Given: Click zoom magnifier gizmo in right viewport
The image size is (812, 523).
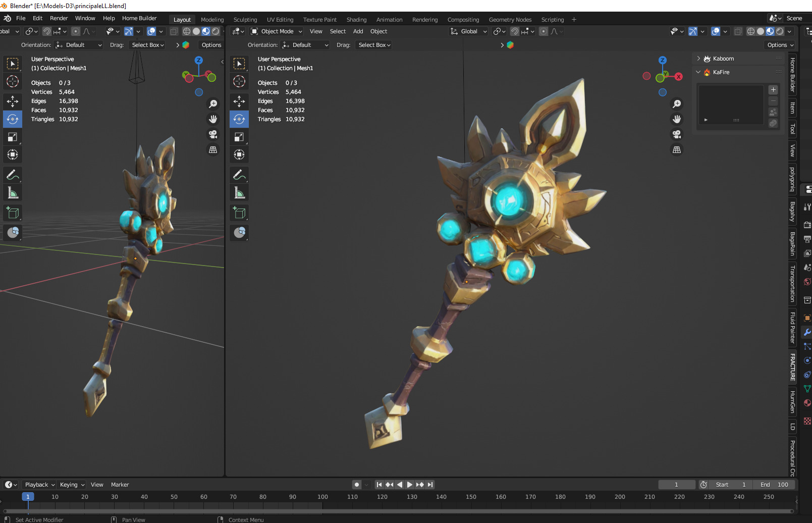Looking at the screenshot, I should 677,104.
